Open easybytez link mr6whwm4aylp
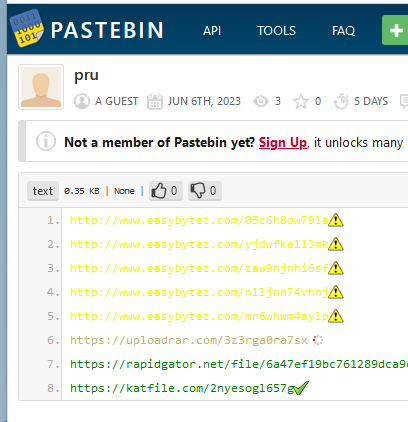 [199, 316]
